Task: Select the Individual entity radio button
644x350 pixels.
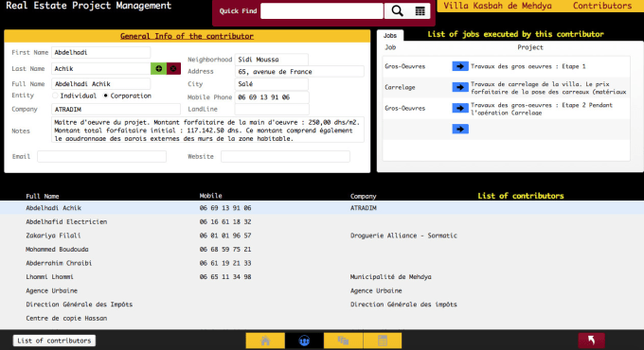Action: pyautogui.click(x=55, y=96)
